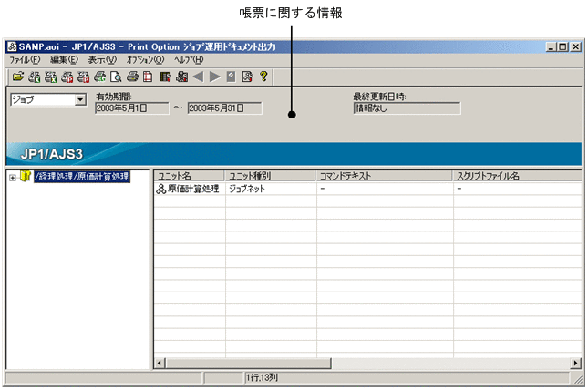Open the 編集(E) menu
This screenshot has height=390, width=588.
click(x=64, y=59)
